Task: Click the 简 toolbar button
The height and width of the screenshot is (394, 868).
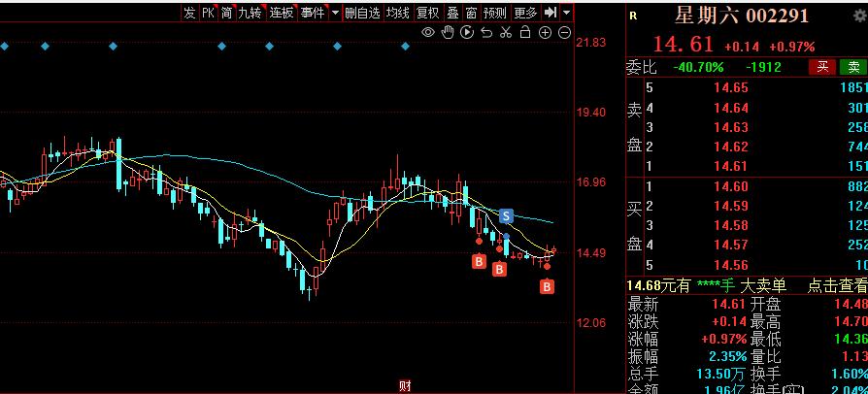Action: pos(226,13)
